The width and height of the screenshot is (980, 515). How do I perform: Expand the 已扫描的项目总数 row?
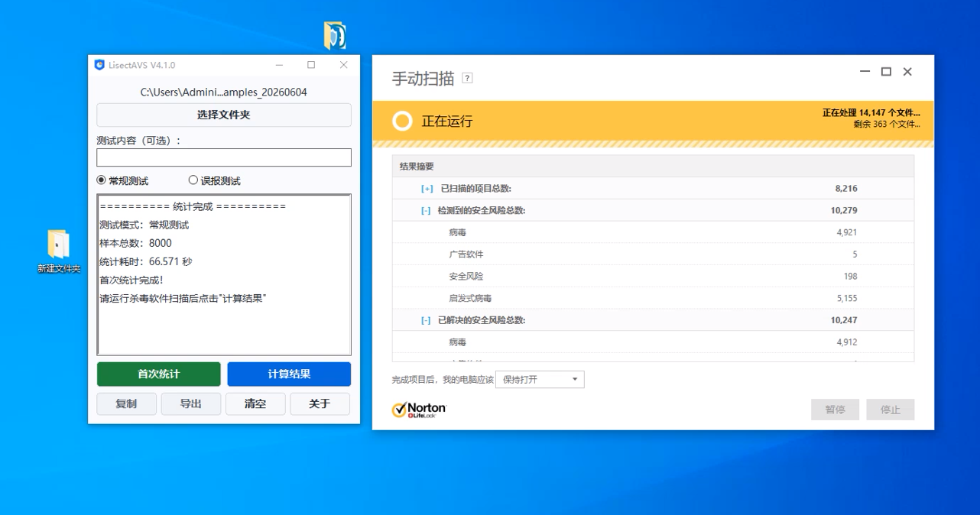pyautogui.click(x=427, y=189)
